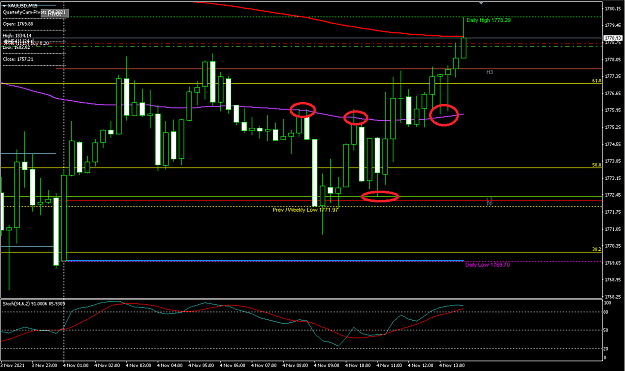Select the 38.2 Fibonacci level label
This screenshot has height=371, width=625.
(596, 249)
